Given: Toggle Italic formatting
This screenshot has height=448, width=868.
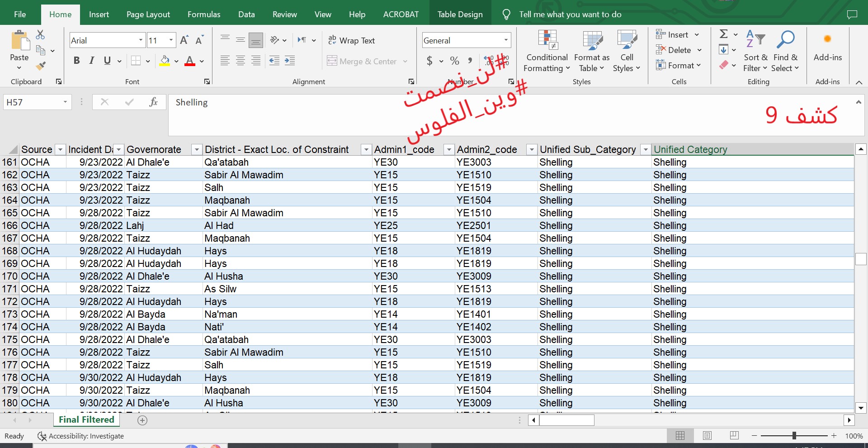Looking at the screenshot, I should (x=92, y=61).
